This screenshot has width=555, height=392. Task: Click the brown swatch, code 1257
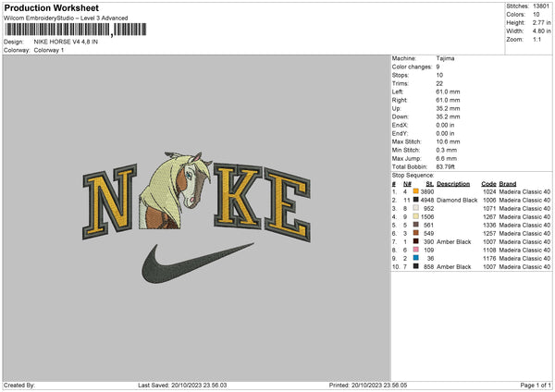[x=416, y=233]
